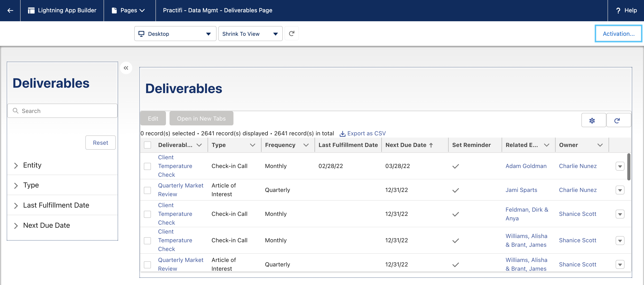Image resolution: width=644 pixels, height=285 pixels.
Task: Click Lightning App Builder title text
Action: point(67,11)
